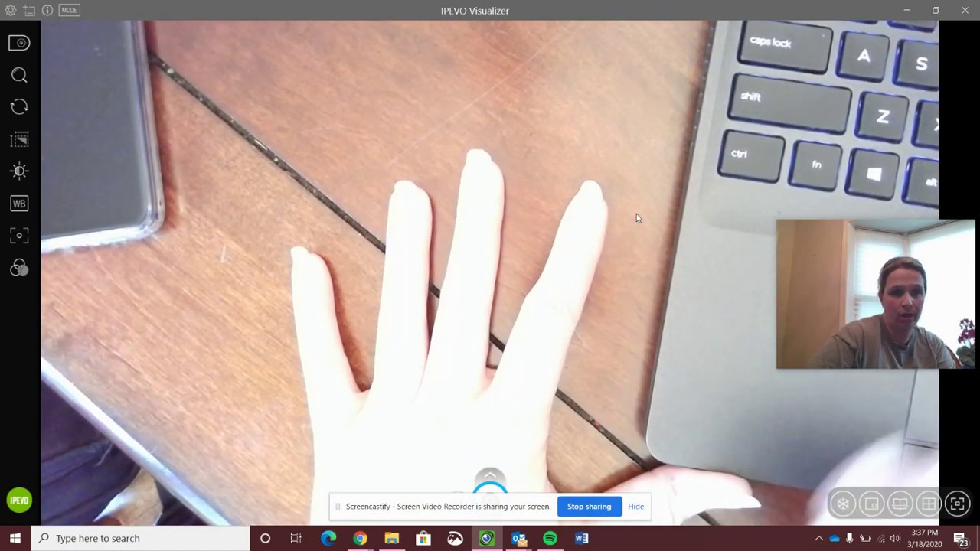
Task: Open File Explorer from taskbar
Action: 391,538
